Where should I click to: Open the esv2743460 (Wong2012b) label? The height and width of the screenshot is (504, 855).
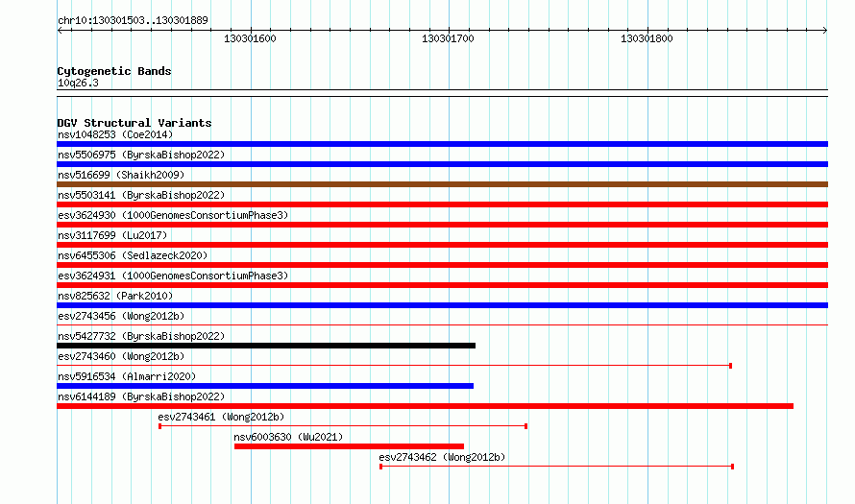(x=121, y=356)
